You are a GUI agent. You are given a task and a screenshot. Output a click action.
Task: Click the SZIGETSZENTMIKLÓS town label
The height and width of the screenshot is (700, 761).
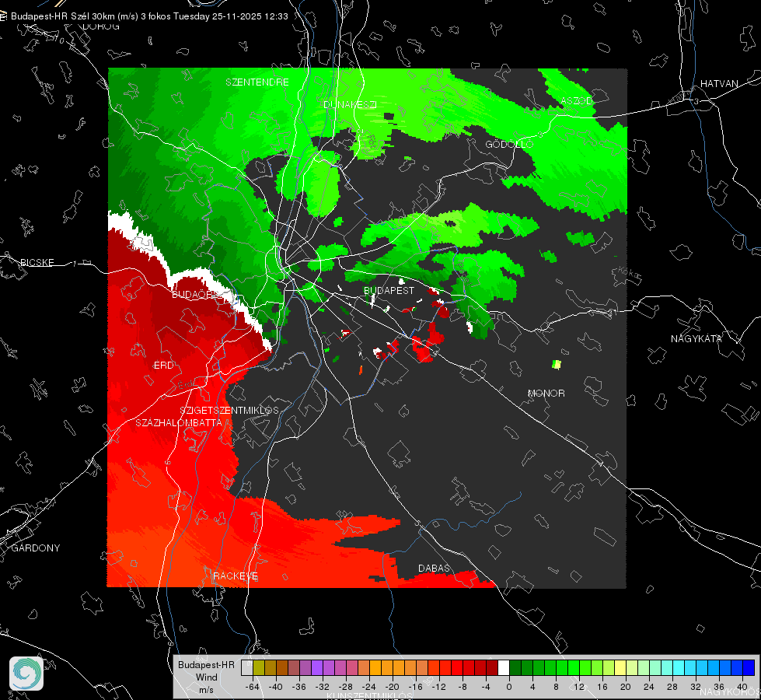[229, 411]
